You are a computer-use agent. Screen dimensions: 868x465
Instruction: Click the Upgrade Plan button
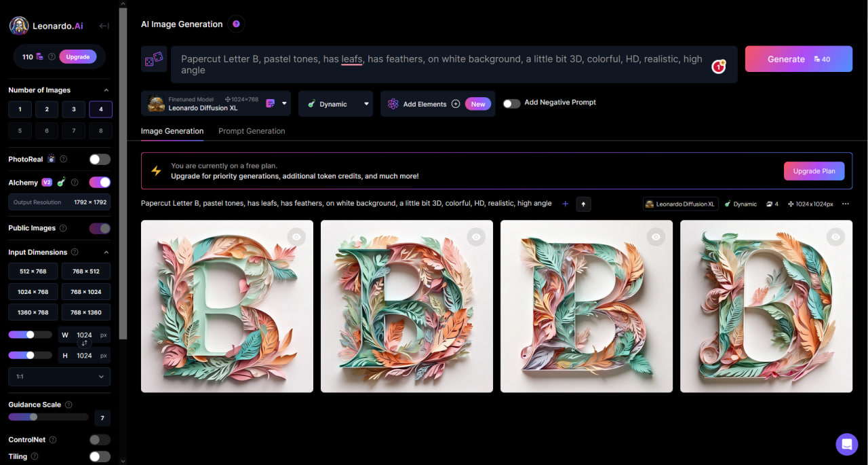814,171
